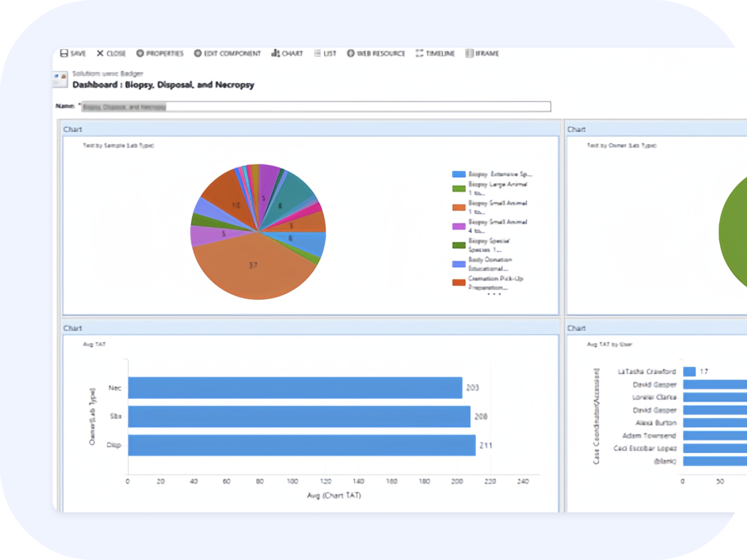Click the dashboard icon beside the title
This screenshot has height=560, width=747.
60,79
